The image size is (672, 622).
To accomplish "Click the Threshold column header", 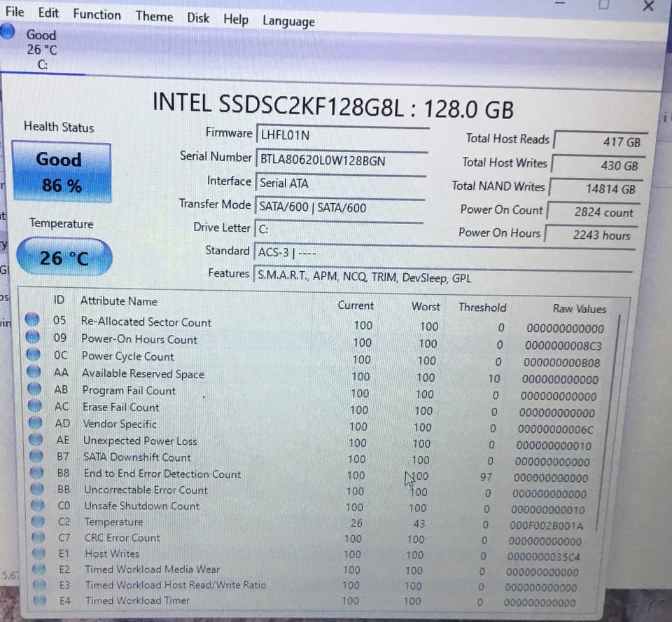I will [482, 307].
